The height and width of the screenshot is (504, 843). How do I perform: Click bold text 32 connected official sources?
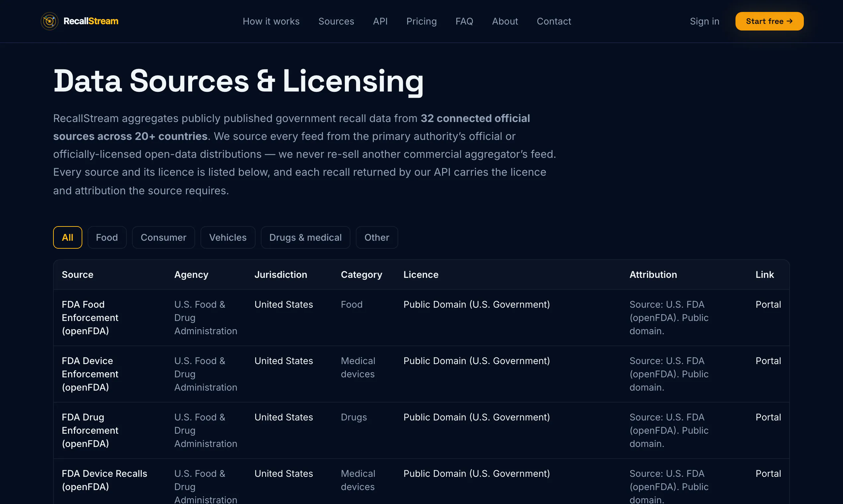[x=291, y=127]
